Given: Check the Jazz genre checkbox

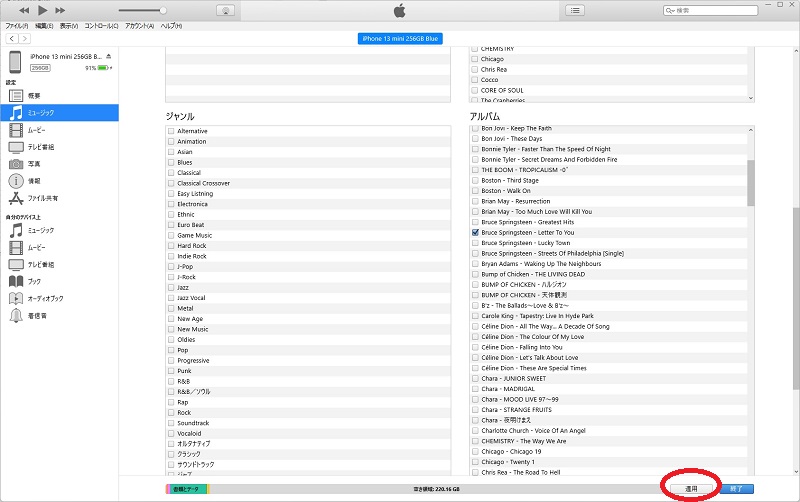Looking at the screenshot, I should pos(171,287).
